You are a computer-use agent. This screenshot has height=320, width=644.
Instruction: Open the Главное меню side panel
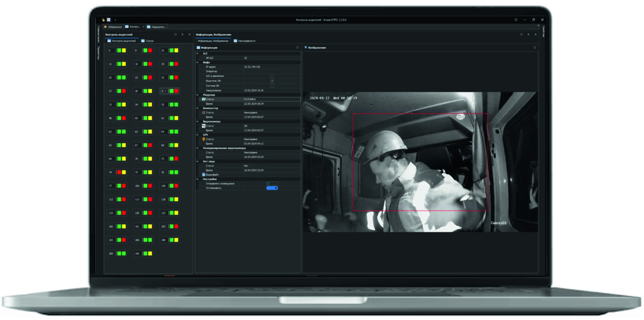(99, 33)
